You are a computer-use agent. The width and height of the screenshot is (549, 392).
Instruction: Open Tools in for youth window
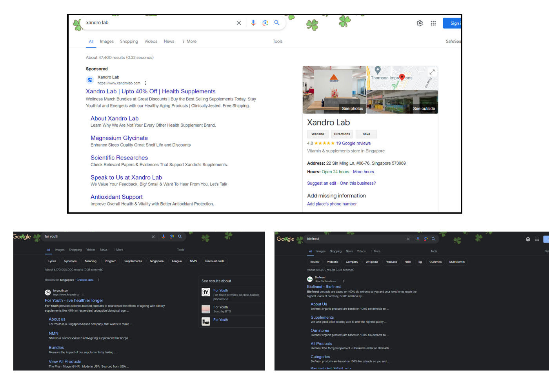pos(180,250)
